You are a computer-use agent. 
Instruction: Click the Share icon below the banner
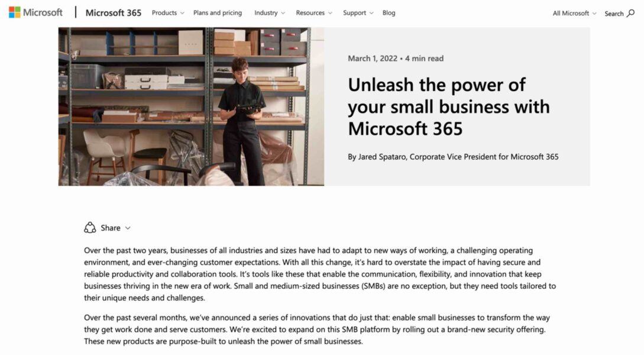90,228
